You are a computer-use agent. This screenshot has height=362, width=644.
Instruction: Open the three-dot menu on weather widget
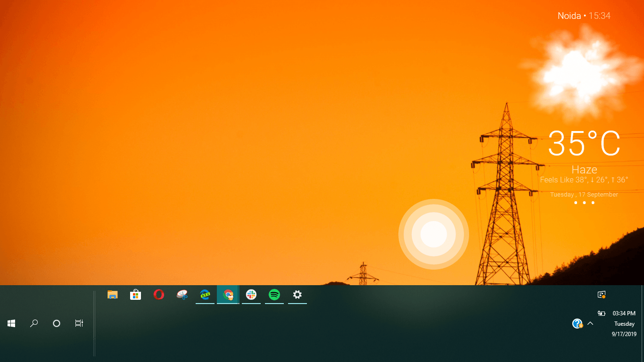[584, 203]
